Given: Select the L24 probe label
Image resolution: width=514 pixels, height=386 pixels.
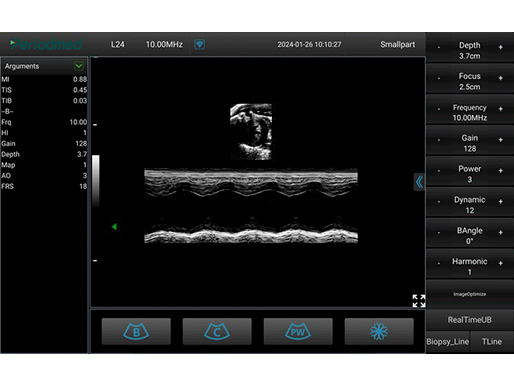Looking at the screenshot, I should 118,44.
